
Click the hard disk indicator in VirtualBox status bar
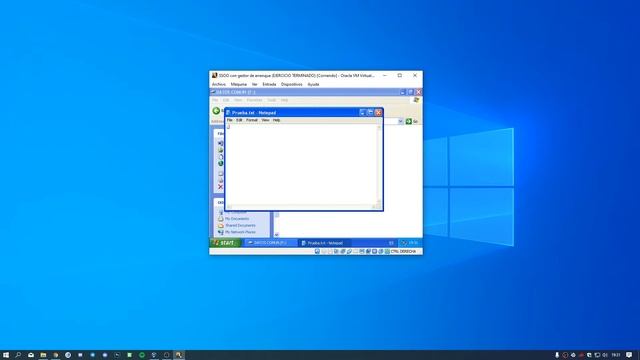click(x=317, y=251)
